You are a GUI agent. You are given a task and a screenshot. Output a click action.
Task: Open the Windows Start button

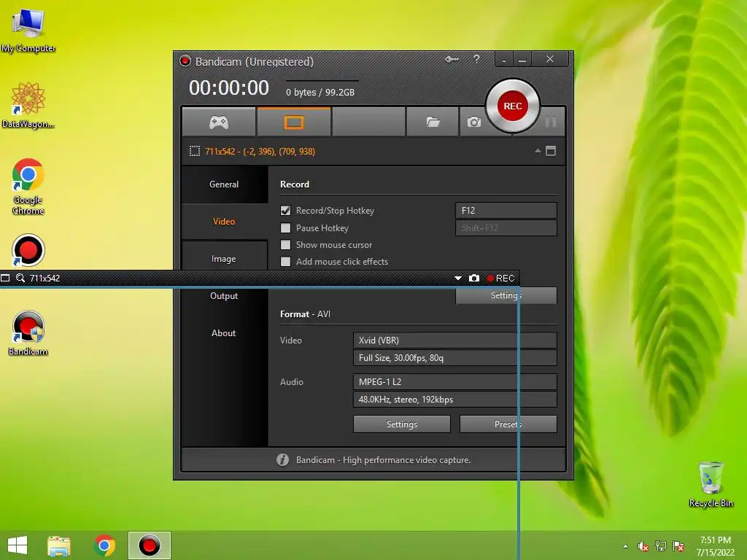18,545
